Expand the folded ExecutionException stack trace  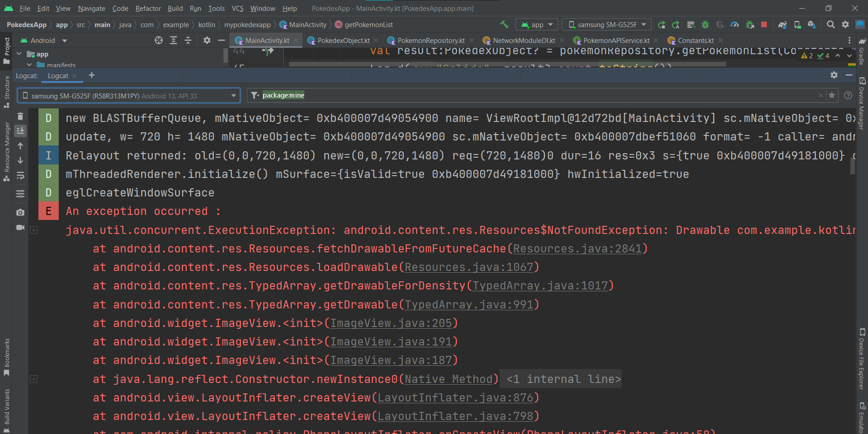coord(34,230)
